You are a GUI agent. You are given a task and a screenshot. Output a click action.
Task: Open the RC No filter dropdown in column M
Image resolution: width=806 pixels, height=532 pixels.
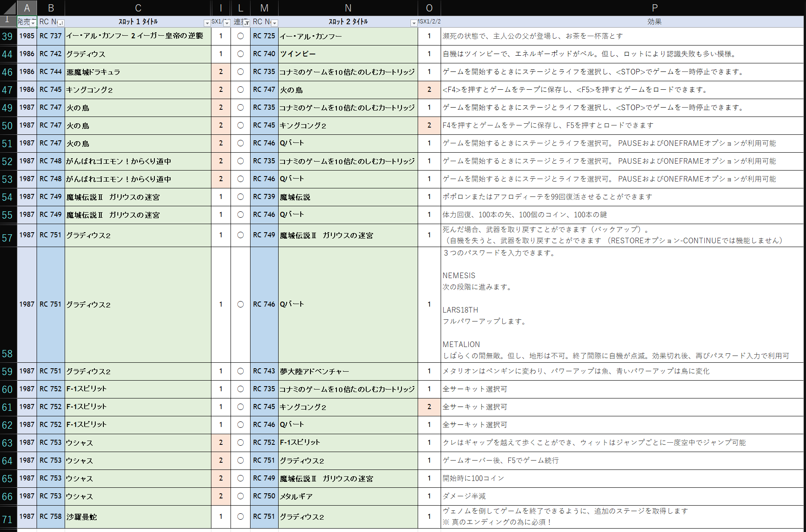[x=275, y=23]
